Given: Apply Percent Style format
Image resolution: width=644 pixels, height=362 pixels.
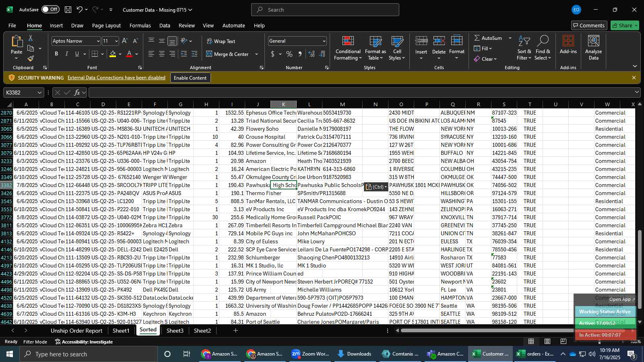Looking at the screenshot, I should point(289,54).
